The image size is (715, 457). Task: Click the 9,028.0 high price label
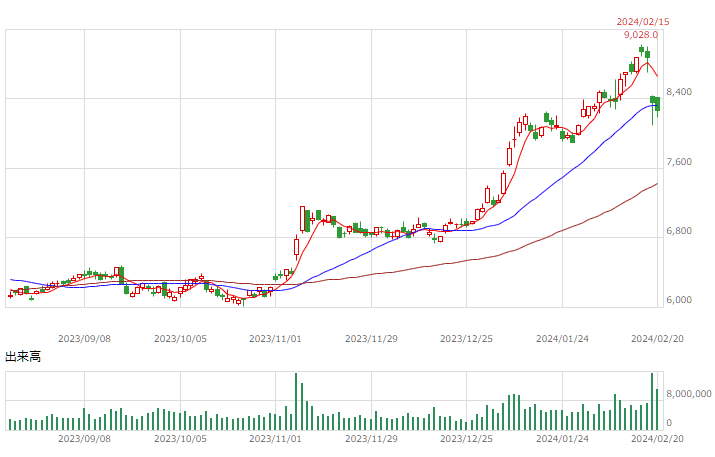point(641,35)
